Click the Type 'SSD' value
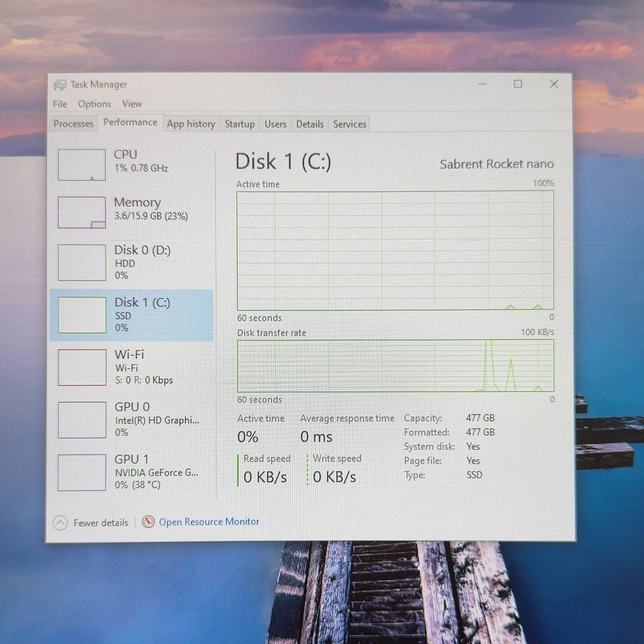 coord(474,475)
